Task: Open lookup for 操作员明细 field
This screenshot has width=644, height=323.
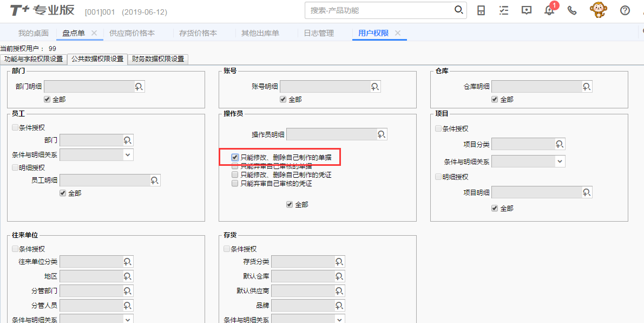Action: click(x=382, y=134)
